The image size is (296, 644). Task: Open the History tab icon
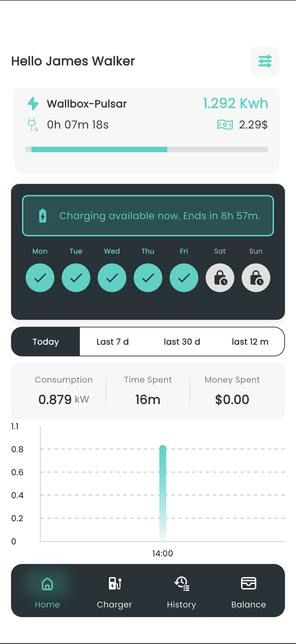click(x=182, y=584)
